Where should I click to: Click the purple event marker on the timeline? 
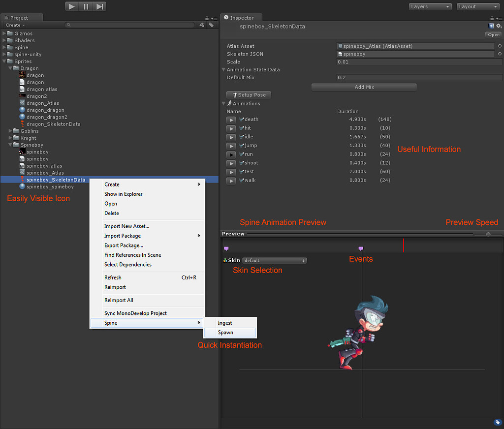click(361, 248)
